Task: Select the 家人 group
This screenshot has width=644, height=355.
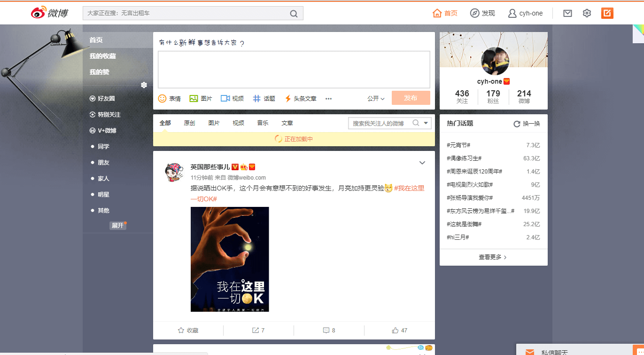Action: [x=103, y=179]
